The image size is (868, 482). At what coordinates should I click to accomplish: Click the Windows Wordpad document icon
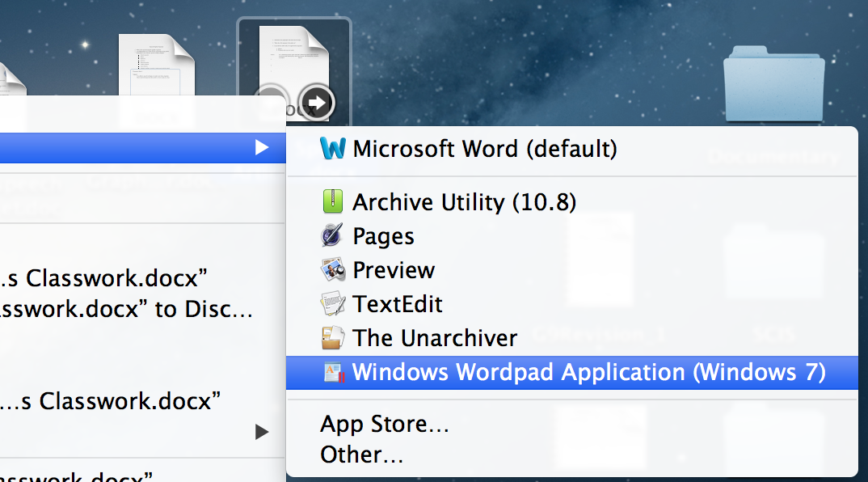[x=335, y=373]
